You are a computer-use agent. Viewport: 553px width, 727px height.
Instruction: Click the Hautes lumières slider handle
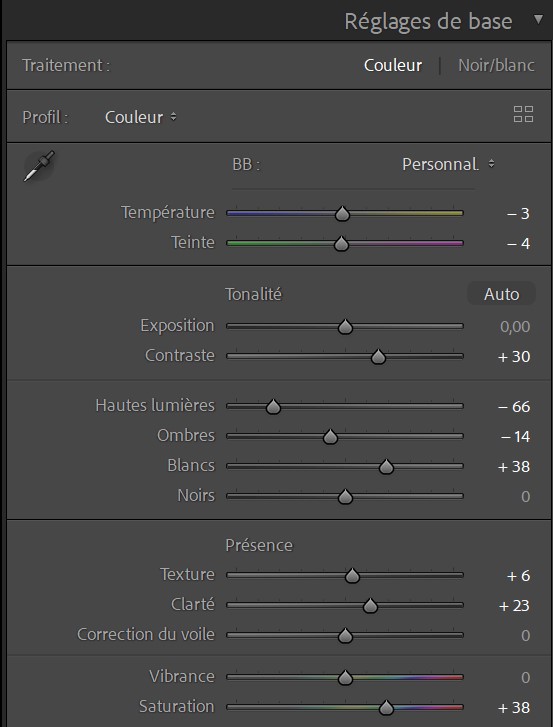coord(273,407)
